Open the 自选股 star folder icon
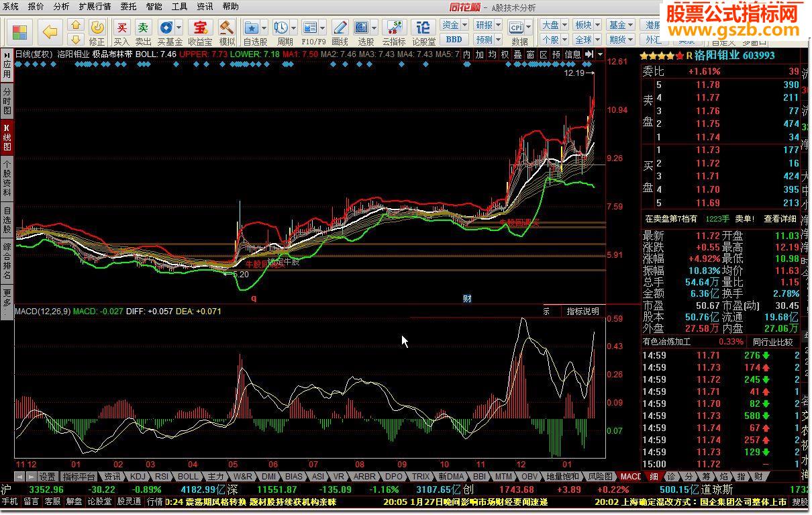 click(x=252, y=28)
